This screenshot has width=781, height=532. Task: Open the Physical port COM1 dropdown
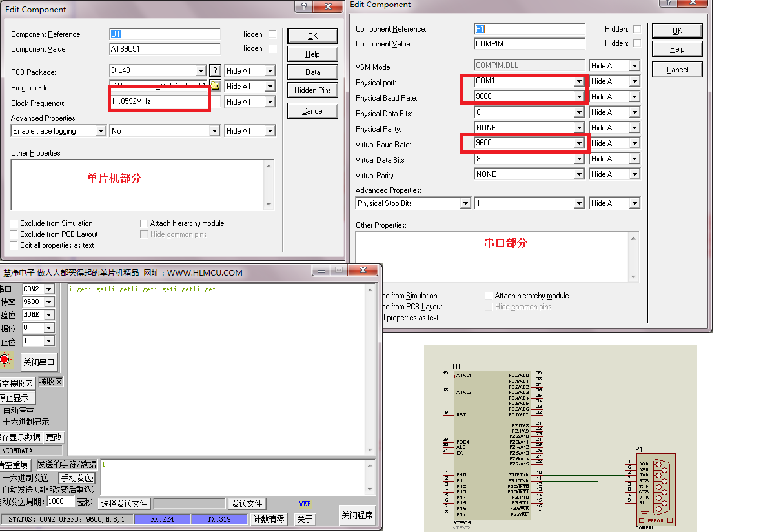coord(579,81)
